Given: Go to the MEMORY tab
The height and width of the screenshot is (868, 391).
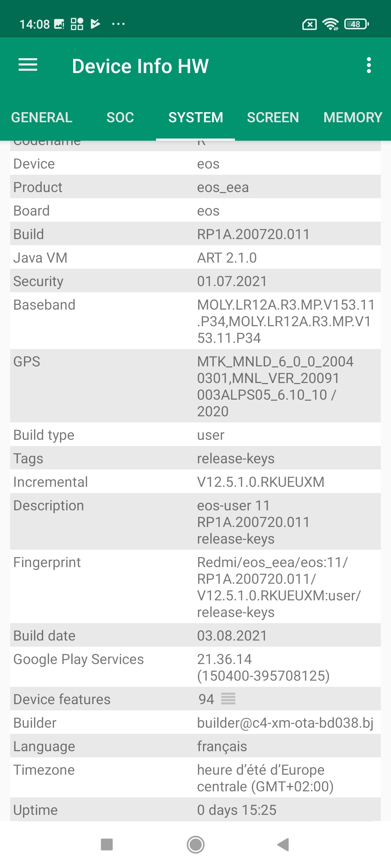Looking at the screenshot, I should pos(353,118).
